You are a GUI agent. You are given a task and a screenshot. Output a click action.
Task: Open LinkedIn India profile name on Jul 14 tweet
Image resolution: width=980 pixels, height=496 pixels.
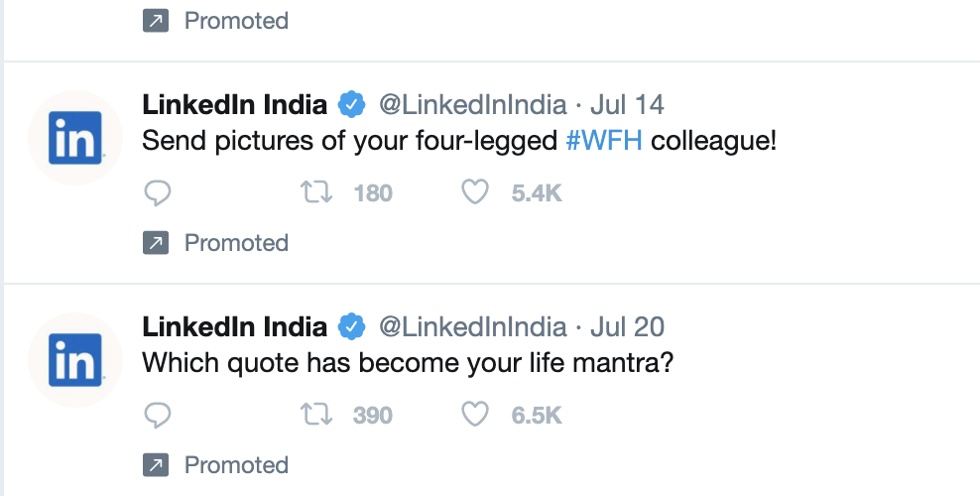pyautogui.click(x=234, y=104)
